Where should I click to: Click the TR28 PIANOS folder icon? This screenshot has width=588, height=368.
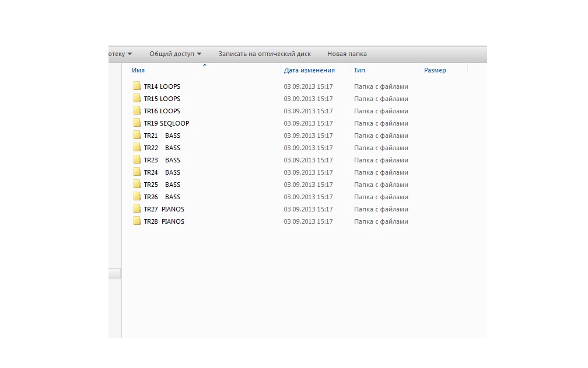pos(137,221)
